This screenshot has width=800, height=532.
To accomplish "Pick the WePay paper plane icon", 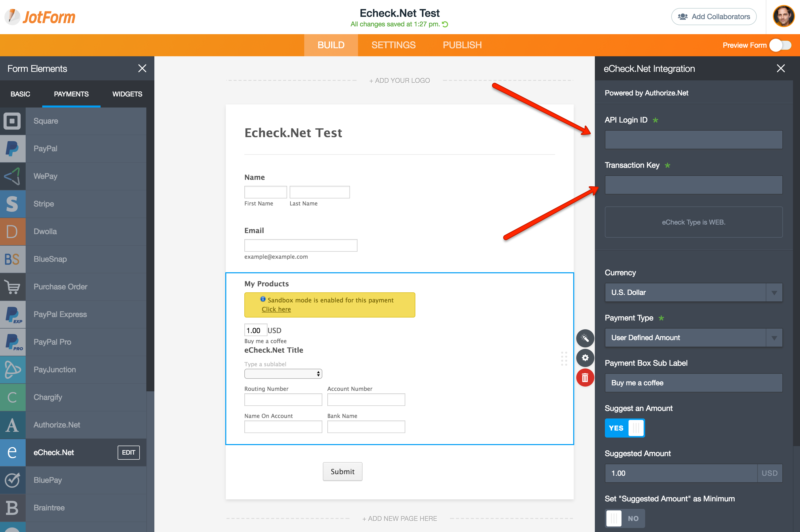I will click(13, 176).
